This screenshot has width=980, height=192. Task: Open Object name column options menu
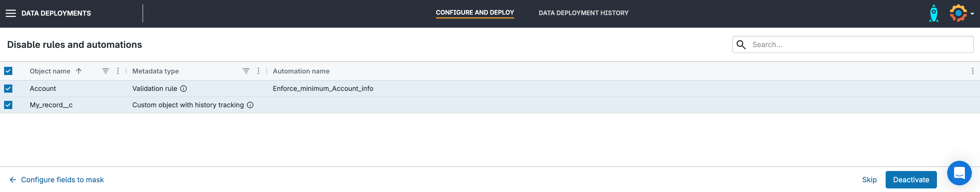pyautogui.click(x=118, y=71)
